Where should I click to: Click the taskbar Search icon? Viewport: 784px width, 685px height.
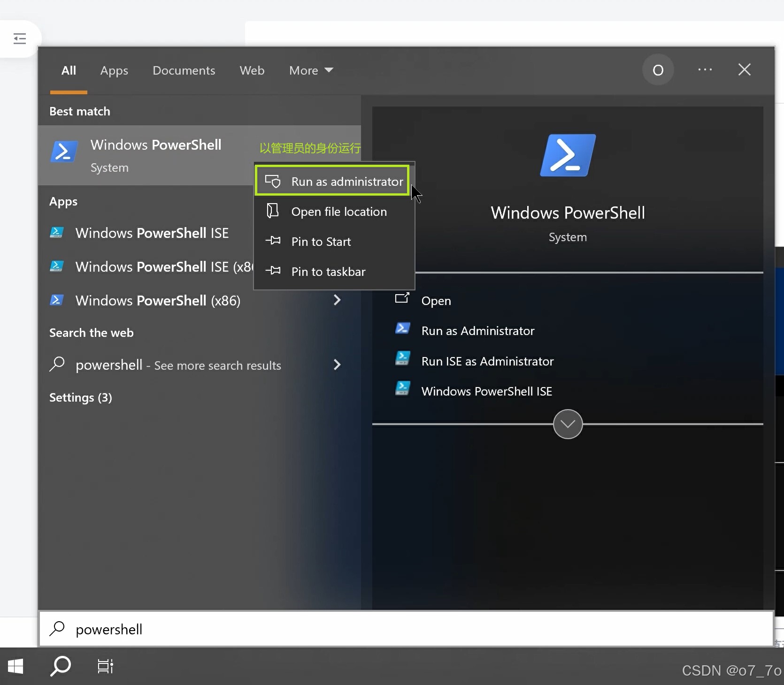coord(61,666)
